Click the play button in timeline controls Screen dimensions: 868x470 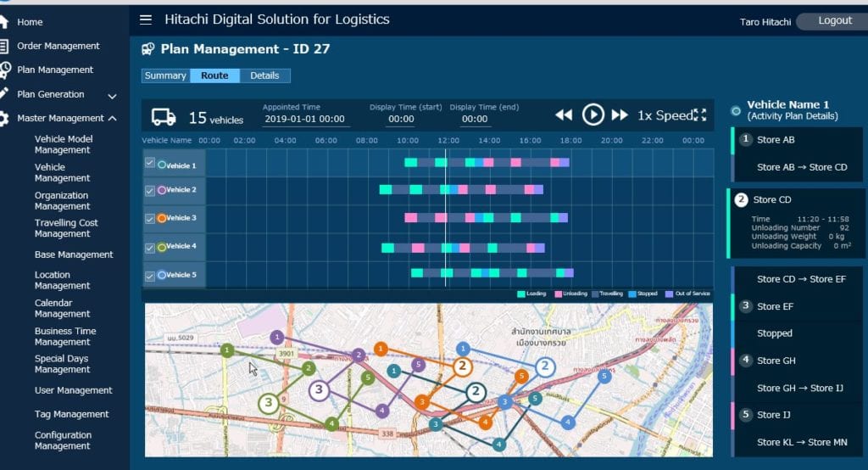click(593, 115)
